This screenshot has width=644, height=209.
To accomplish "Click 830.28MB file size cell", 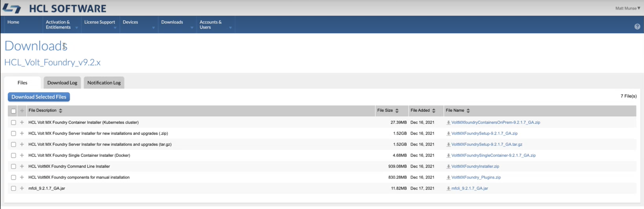I will coord(397,177).
